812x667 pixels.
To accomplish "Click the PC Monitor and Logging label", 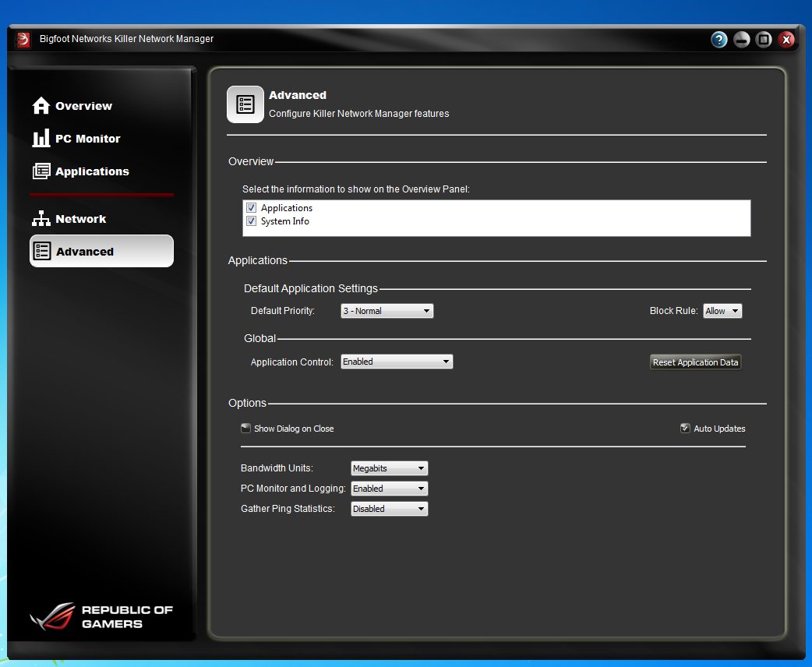I will point(293,489).
